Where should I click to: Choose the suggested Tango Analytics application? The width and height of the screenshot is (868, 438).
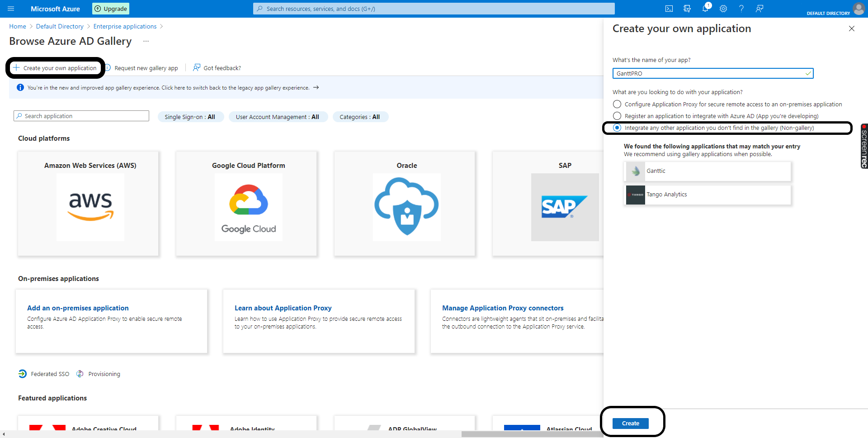coord(708,195)
